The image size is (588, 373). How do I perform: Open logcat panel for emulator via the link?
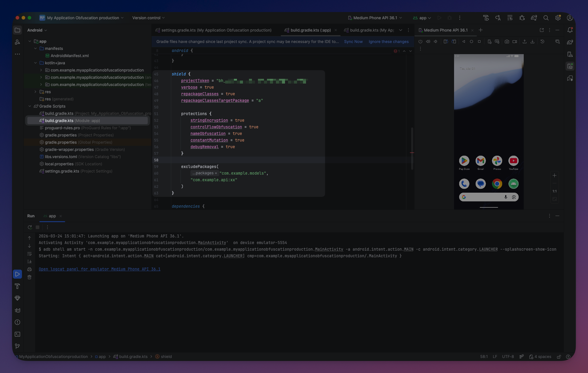(x=99, y=269)
